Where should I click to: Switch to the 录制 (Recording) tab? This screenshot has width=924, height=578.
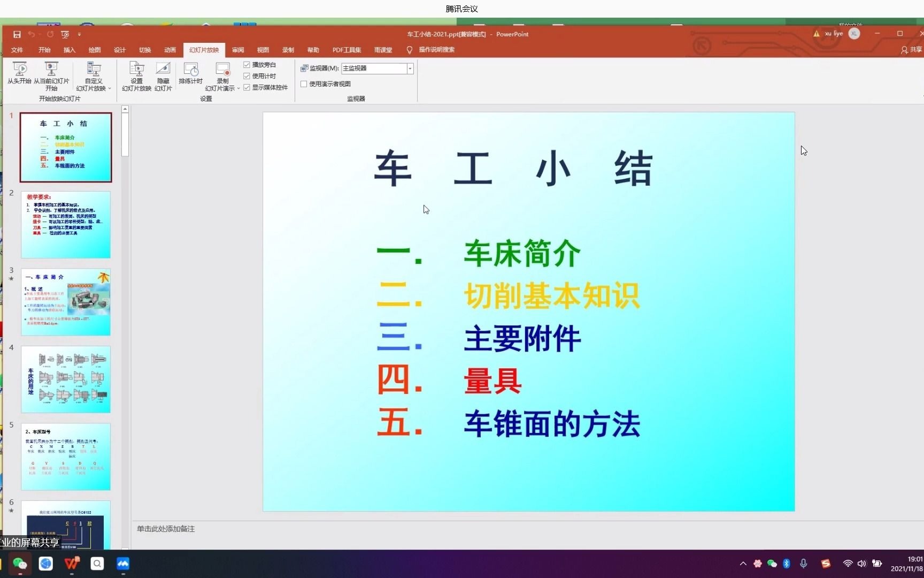coord(288,50)
